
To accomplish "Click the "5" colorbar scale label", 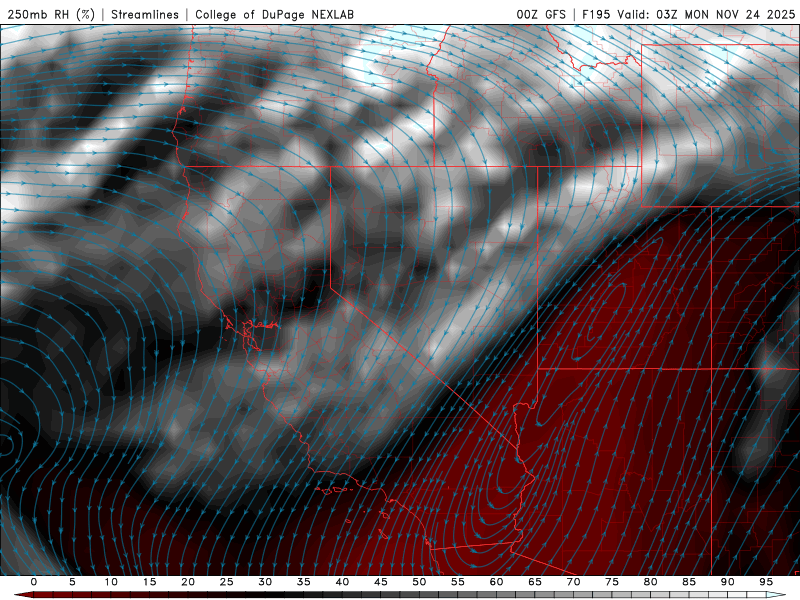I will pyautogui.click(x=72, y=582).
